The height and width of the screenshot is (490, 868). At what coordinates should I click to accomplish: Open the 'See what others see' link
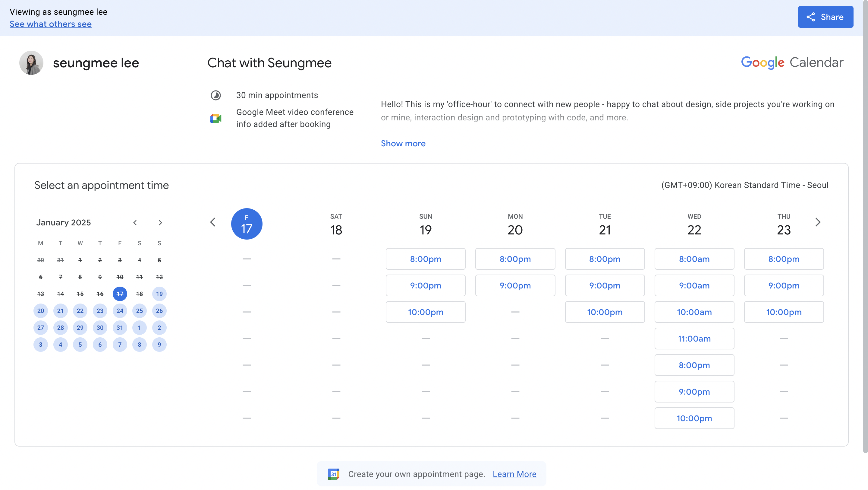pyautogui.click(x=51, y=24)
